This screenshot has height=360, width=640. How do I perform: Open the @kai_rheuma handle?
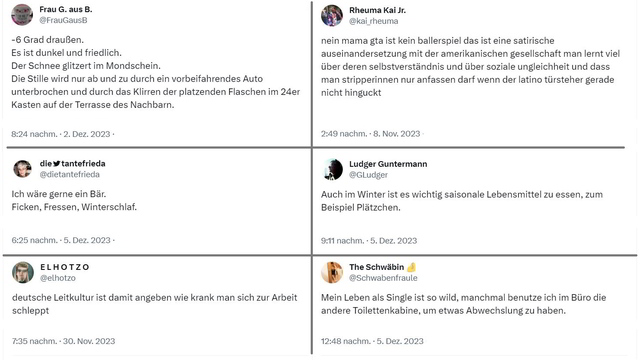pyautogui.click(x=373, y=21)
